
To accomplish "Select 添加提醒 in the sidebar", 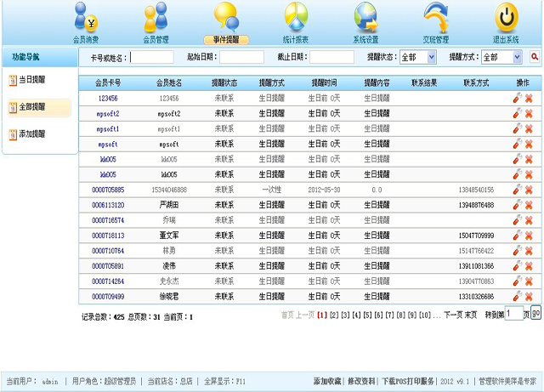I will pyautogui.click(x=32, y=134).
